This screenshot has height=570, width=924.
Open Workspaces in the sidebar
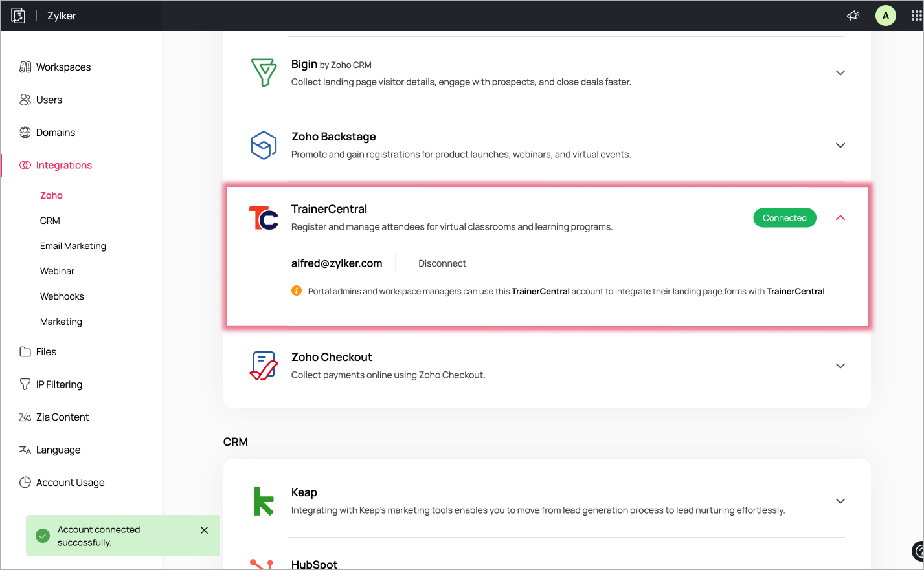63,67
